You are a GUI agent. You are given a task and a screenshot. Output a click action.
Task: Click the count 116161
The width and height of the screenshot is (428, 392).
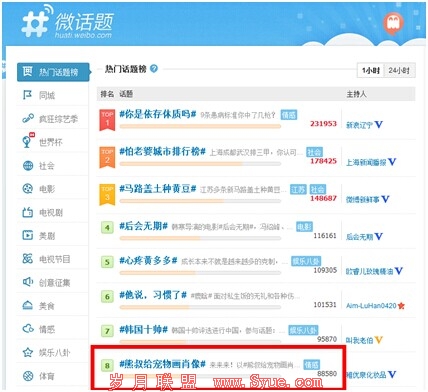(325, 236)
